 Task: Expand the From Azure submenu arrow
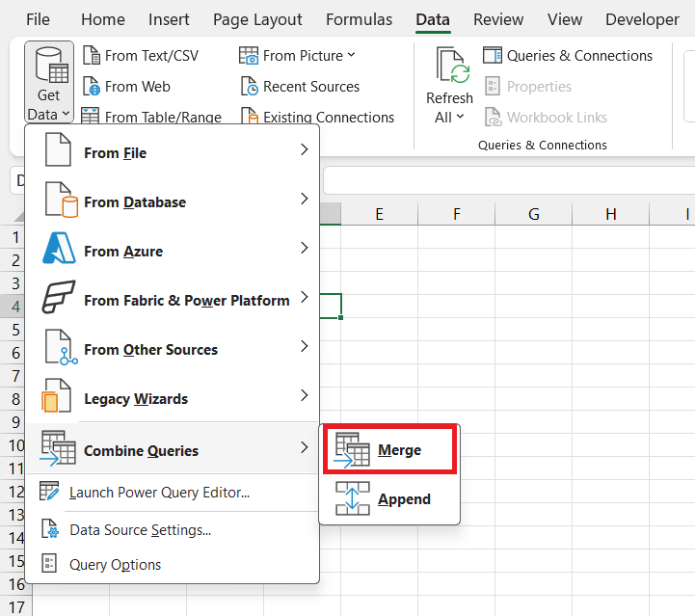304,248
